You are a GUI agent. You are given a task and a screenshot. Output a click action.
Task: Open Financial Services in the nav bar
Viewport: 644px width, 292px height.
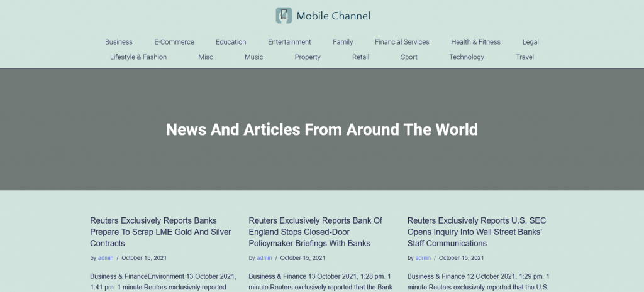402,42
